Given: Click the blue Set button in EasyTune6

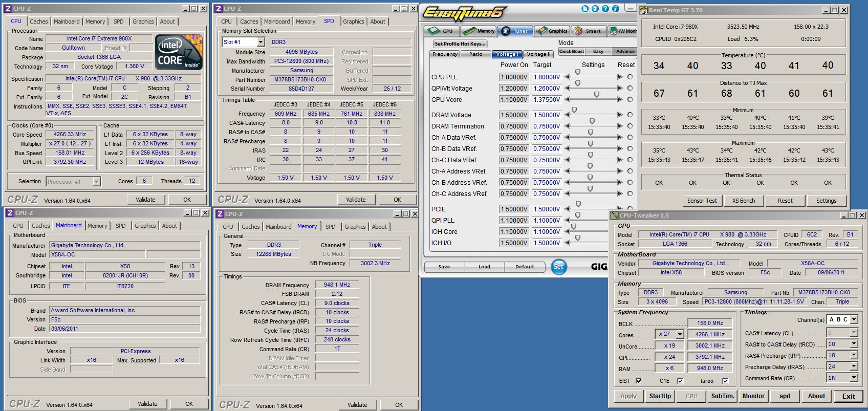Looking at the screenshot, I should (x=559, y=266).
